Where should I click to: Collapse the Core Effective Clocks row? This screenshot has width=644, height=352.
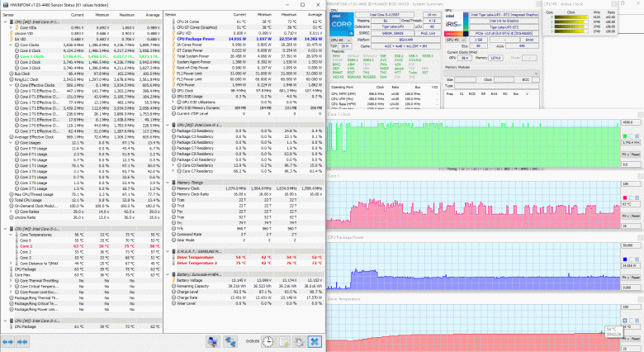pos(11,85)
